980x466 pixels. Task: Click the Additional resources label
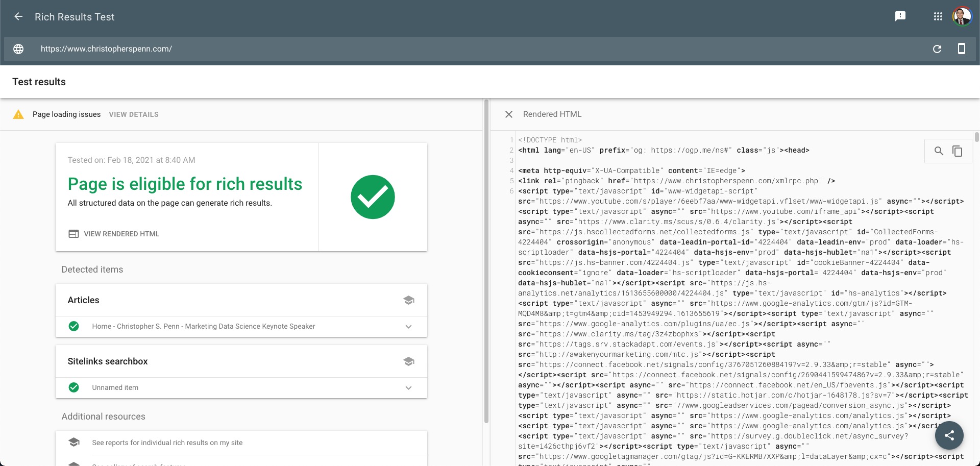tap(104, 416)
